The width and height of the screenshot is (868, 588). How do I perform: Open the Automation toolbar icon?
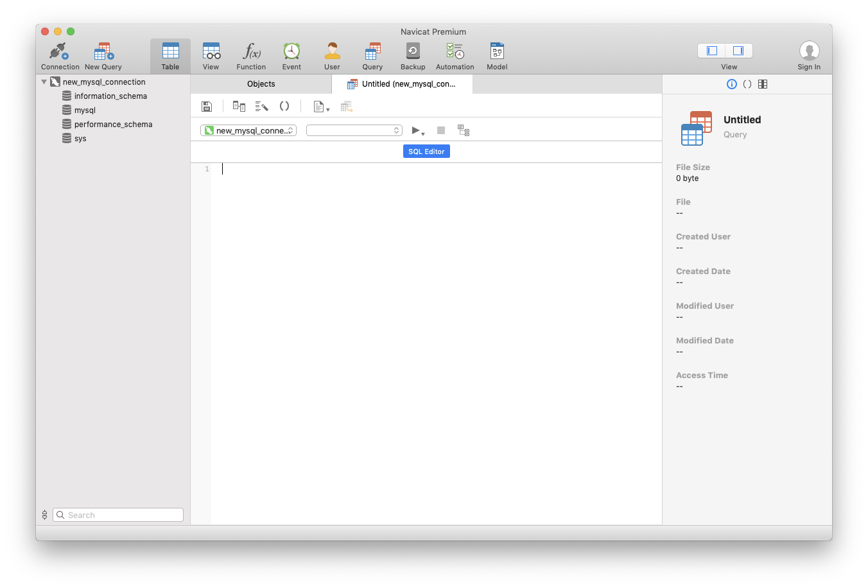coord(455,56)
